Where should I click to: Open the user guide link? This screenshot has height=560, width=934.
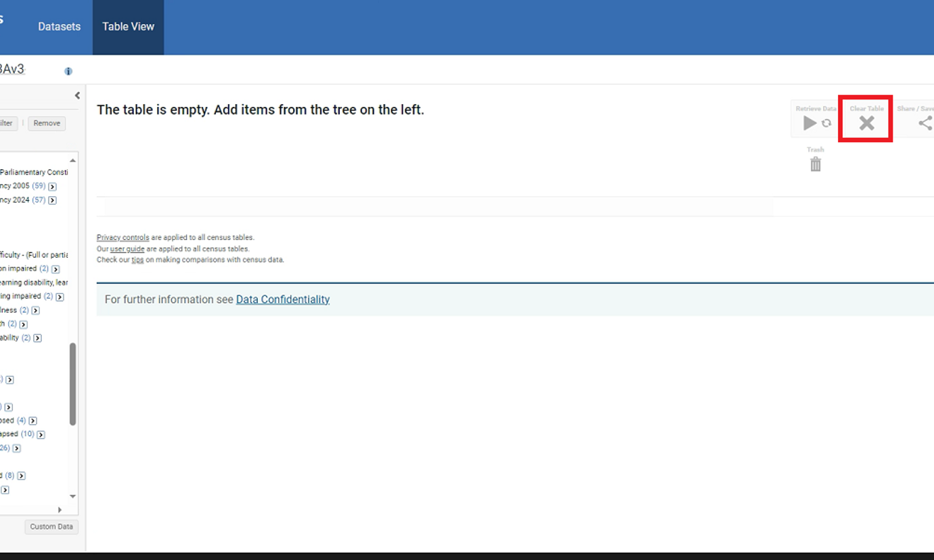127,249
